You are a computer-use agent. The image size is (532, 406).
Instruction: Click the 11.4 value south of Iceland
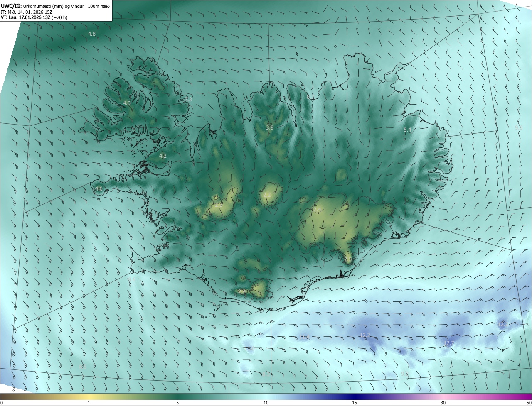[x=305, y=337]
